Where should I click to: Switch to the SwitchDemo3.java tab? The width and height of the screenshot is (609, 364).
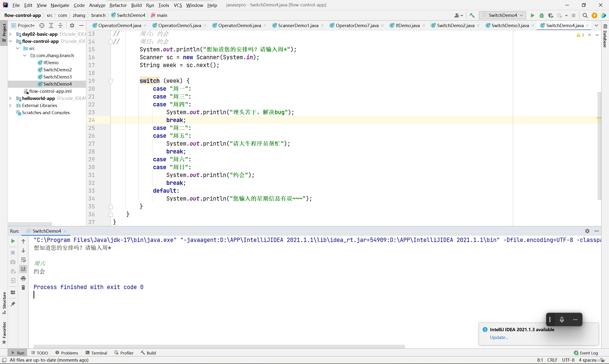[x=510, y=25]
